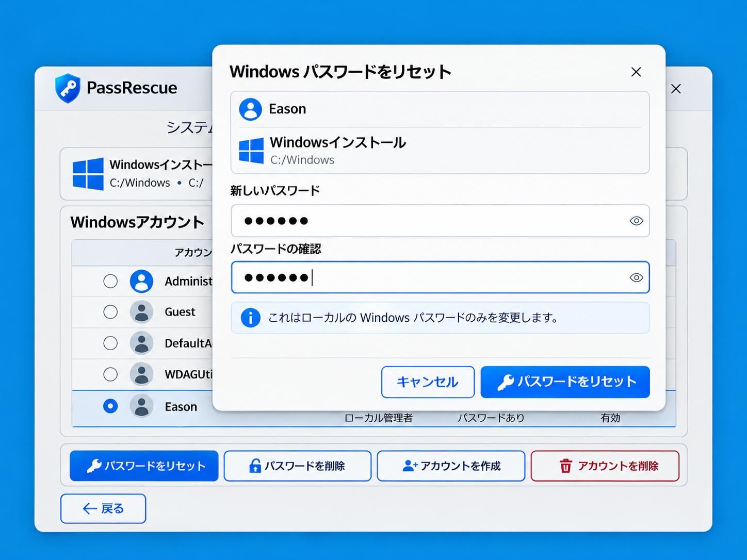The width and height of the screenshot is (747, 560).
Task: Select the Administrator account radio button
Action: [110, 281]
